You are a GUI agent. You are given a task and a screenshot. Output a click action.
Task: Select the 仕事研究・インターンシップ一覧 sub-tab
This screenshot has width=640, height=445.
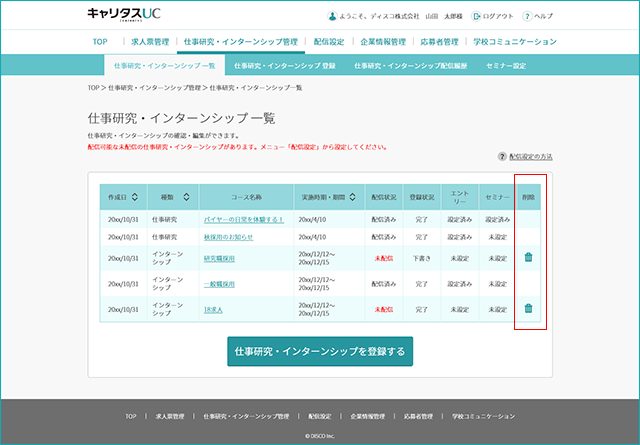point(164,66)
